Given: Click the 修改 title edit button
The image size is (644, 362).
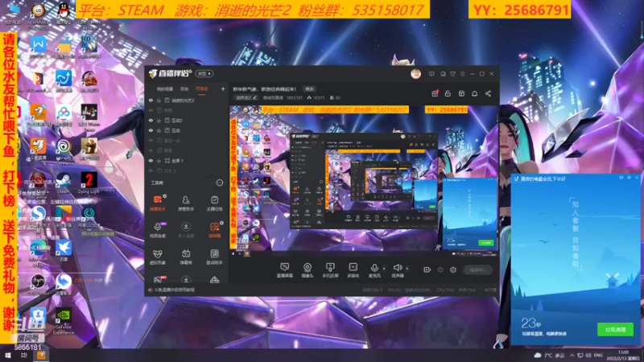Looking at the screenshot, I should [309, 88].
